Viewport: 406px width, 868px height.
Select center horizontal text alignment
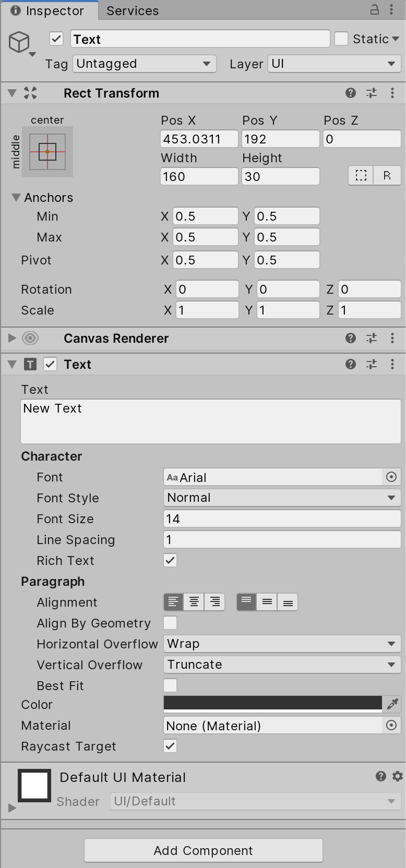point(194,602)
